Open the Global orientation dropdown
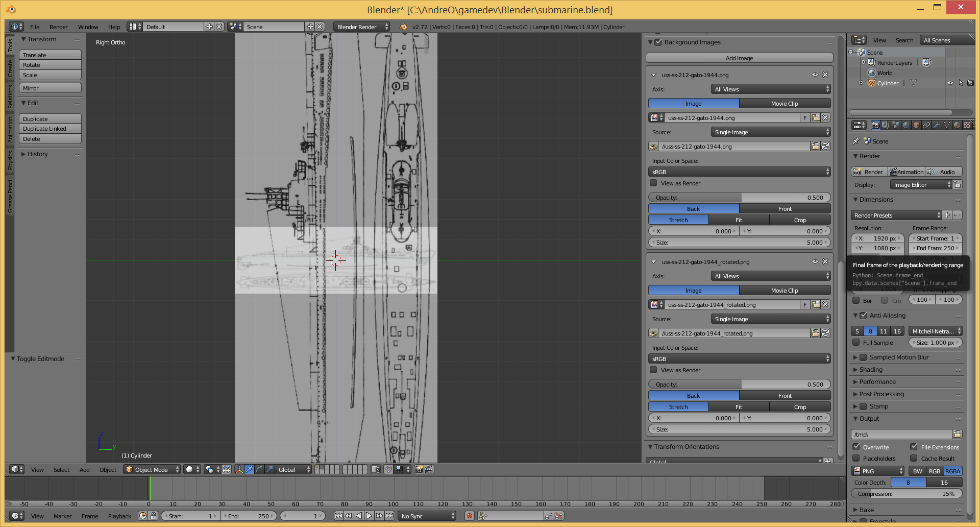The width and height of the screenshot is (980, 527). 294,469
